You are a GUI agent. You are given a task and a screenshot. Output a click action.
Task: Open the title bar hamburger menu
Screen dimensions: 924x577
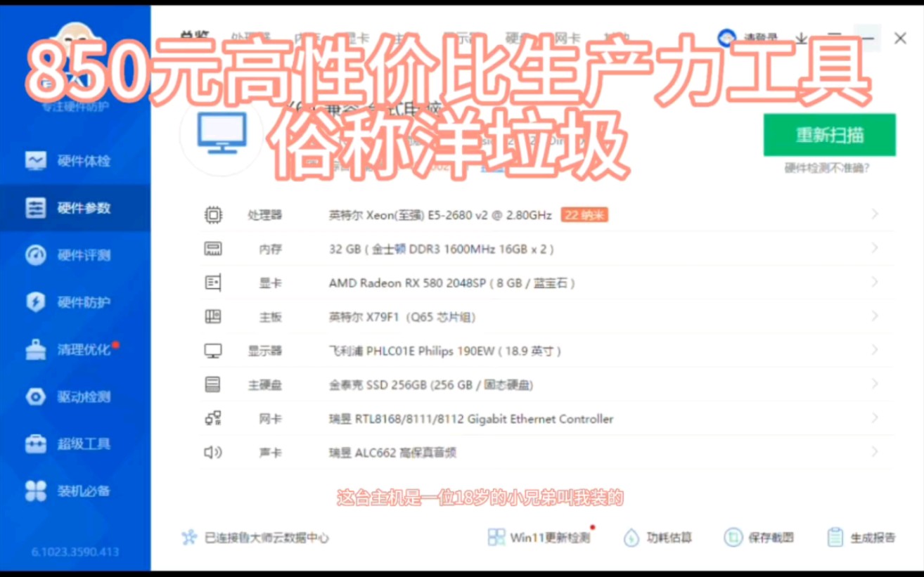834,39
